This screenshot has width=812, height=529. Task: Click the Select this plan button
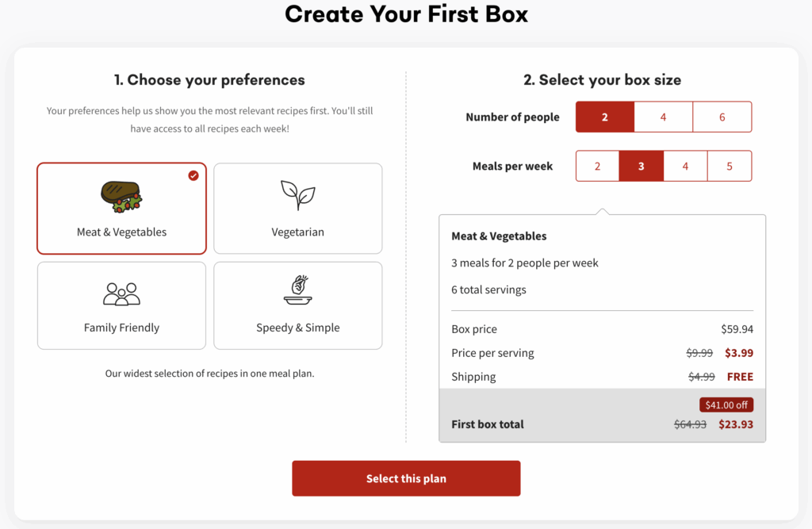(x=406, y=478)
